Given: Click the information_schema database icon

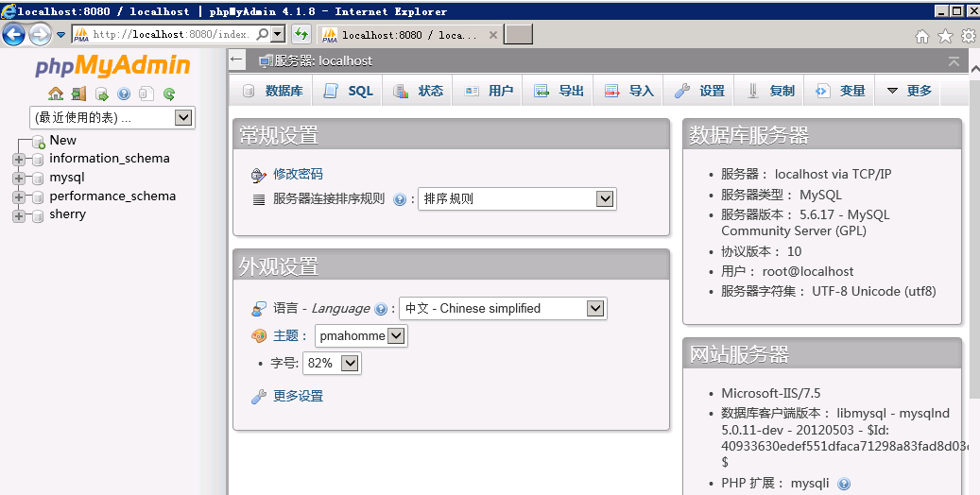Looking at the screenshot, I should 38,160.
